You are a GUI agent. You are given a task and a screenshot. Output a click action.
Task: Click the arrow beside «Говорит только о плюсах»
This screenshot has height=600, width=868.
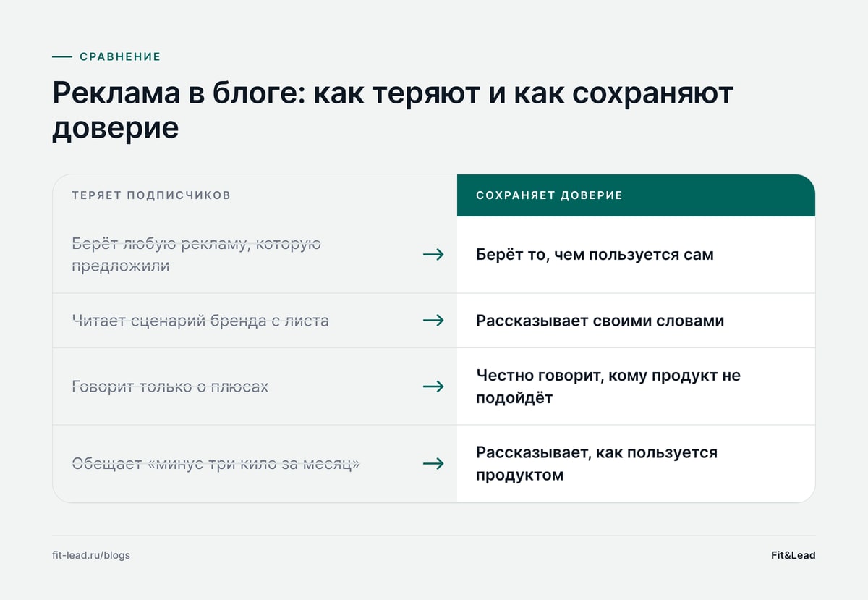pyautogui.click(x=433, y=386)
